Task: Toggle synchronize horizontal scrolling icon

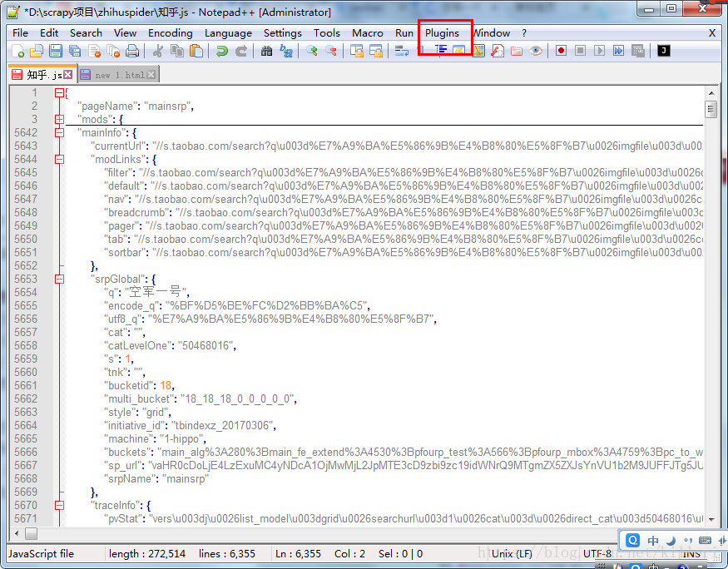Action: click(x=375, y=51)
